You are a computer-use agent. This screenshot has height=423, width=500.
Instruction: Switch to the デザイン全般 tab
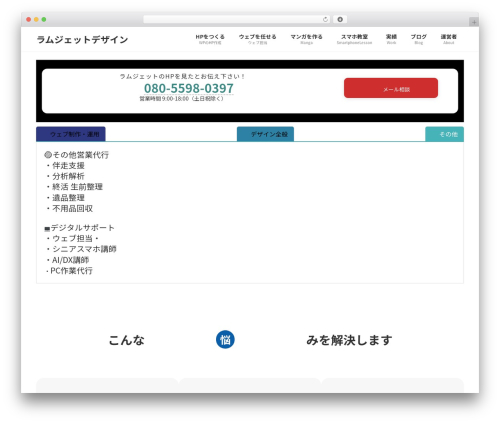[x=265, y=134]
